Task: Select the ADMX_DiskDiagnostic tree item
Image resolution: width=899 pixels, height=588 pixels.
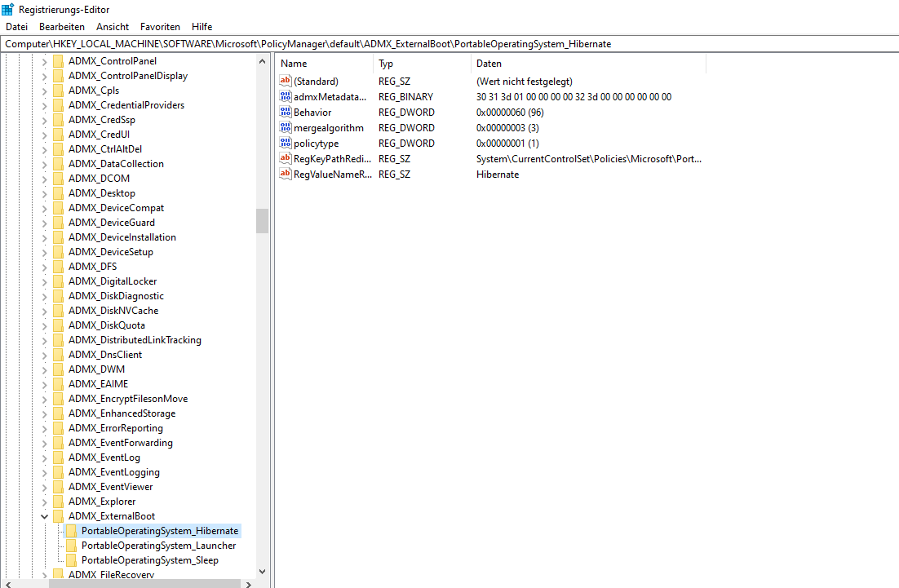Action: [116, 296]
